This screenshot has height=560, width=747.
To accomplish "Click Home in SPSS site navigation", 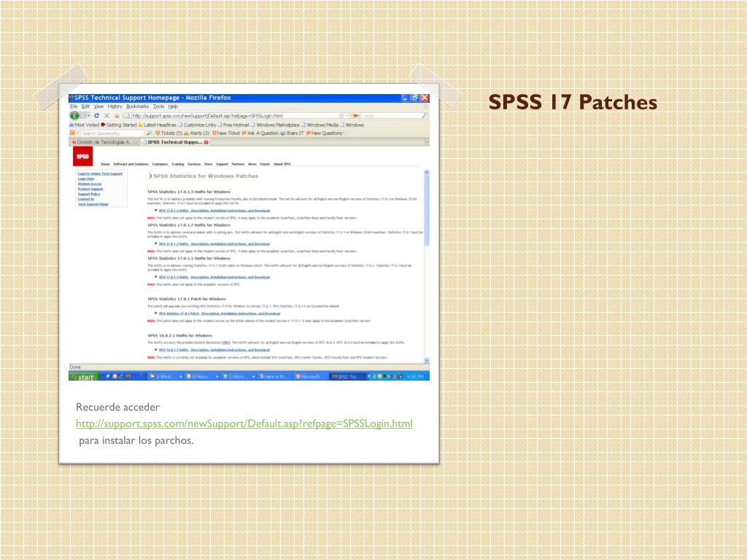I will point(105,164).
